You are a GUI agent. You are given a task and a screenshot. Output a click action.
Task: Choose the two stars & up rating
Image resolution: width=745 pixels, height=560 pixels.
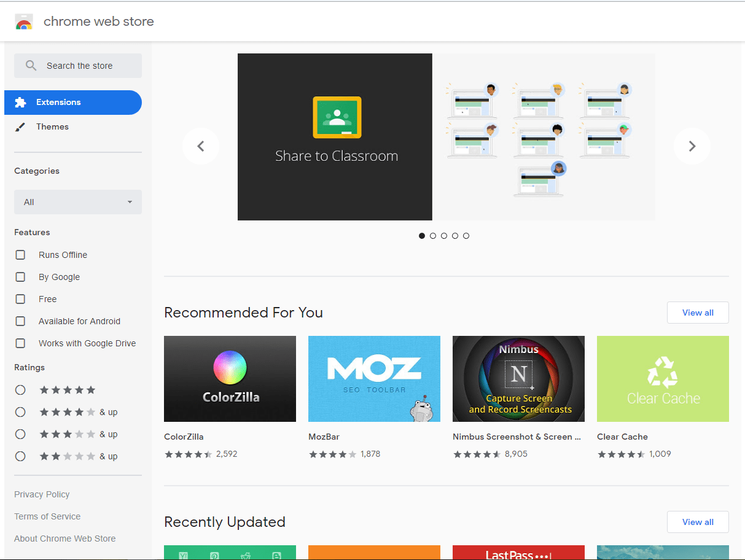pos(20,456)
